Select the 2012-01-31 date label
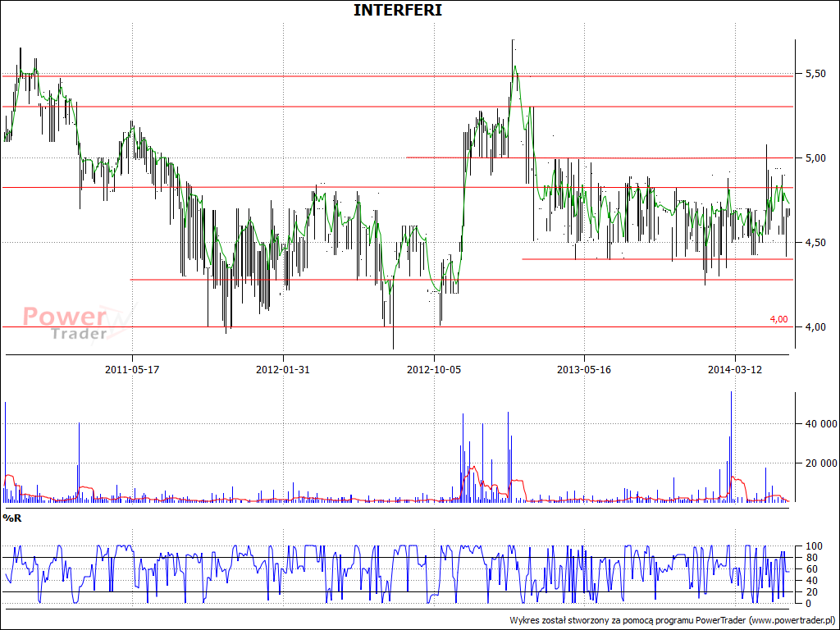Image resolution: width=840 pixels, height=630 pixels. (x=283, y=369)
